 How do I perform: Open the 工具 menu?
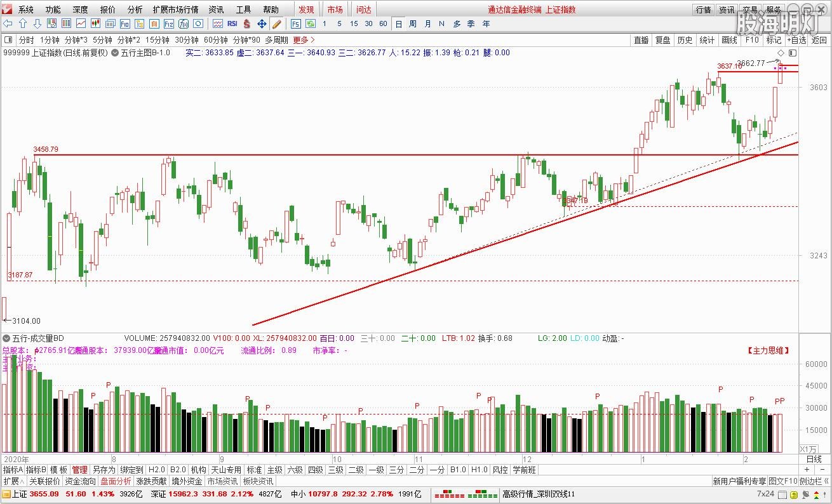tap(243, 10)
